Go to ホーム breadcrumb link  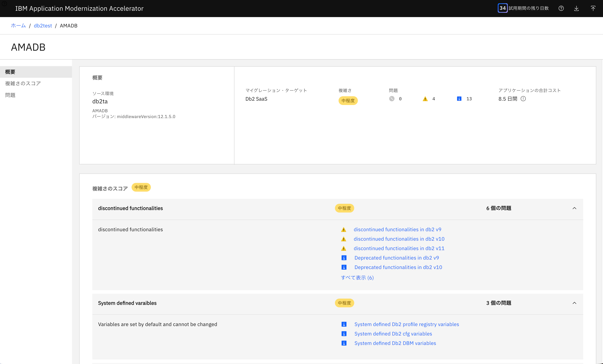coord(18,26)
